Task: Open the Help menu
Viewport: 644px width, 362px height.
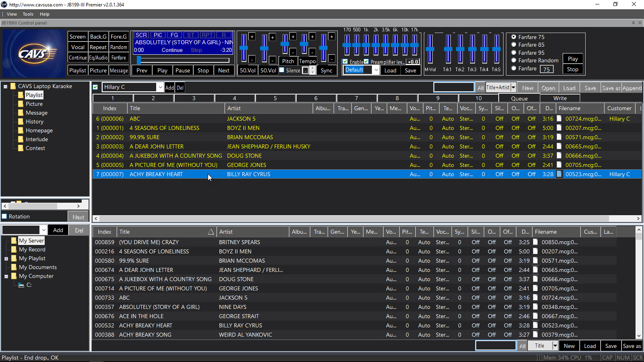Action: pos(44,14)
